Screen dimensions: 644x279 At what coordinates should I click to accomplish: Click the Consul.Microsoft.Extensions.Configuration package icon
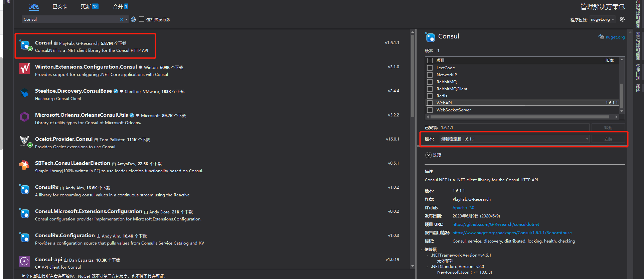click(x=24, y=213)
